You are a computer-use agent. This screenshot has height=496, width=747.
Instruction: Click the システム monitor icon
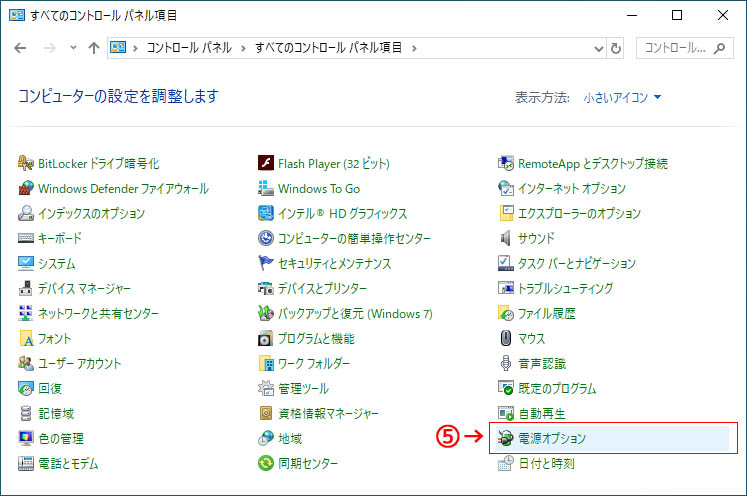[x=26, y=263]
